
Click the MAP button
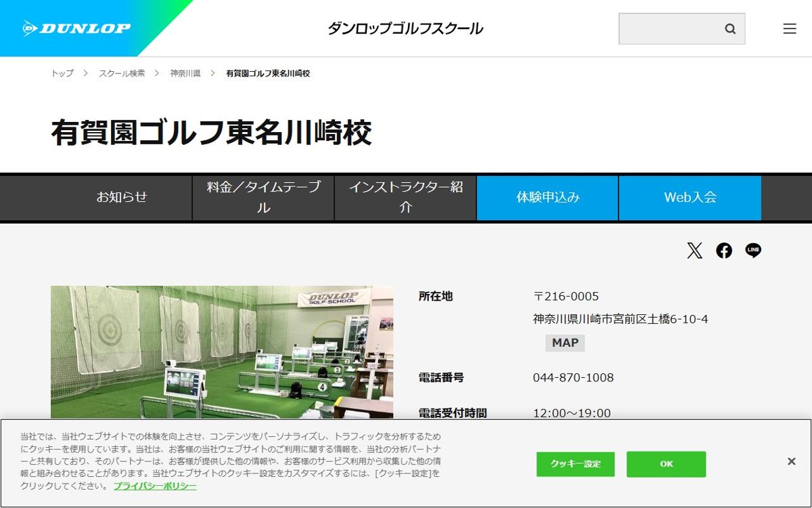[565, 343]
